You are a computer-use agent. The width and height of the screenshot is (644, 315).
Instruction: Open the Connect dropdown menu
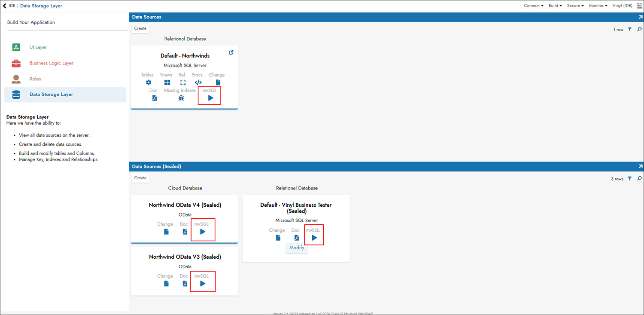point(533,6)
